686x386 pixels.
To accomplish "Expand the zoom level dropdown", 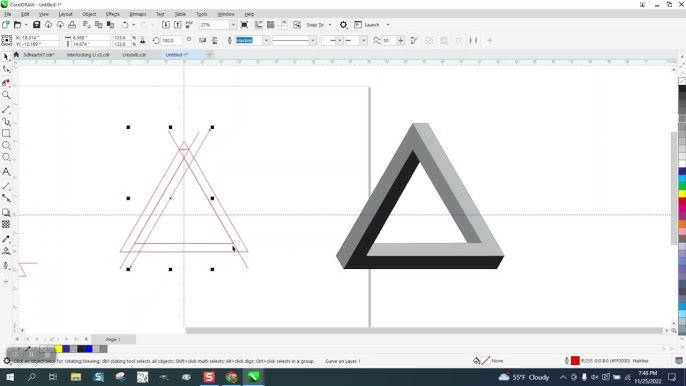I will pyautogui.click(x=233, y=25).
